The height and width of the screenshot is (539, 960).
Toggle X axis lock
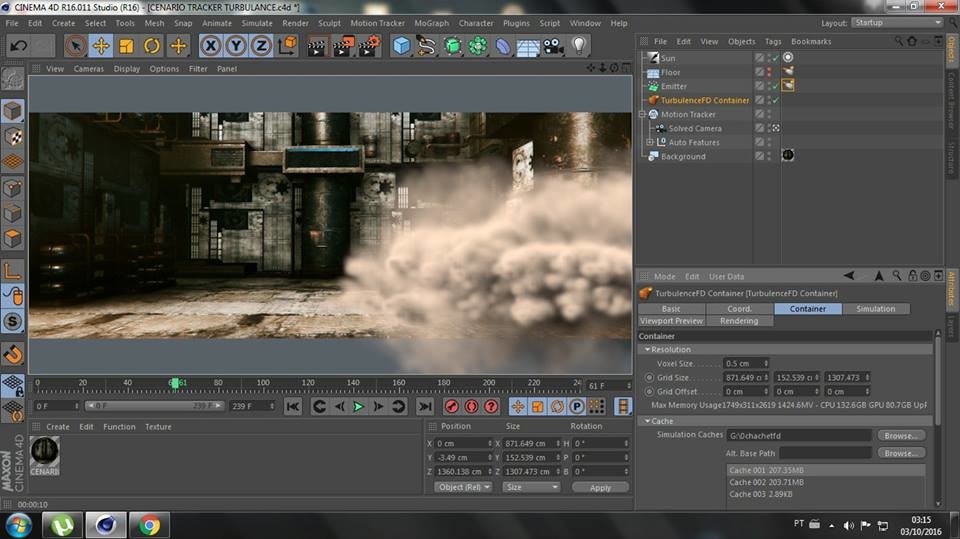coord(211,46)
